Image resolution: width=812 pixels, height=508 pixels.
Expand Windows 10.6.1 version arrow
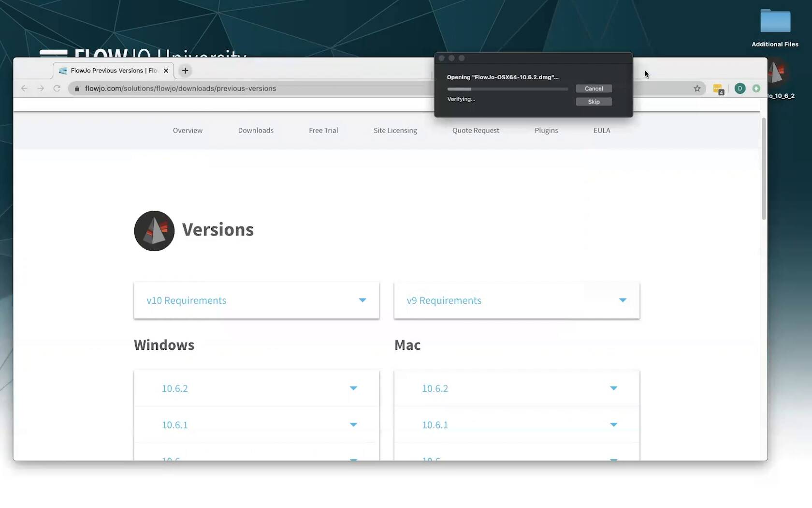(x=353, y=425)
